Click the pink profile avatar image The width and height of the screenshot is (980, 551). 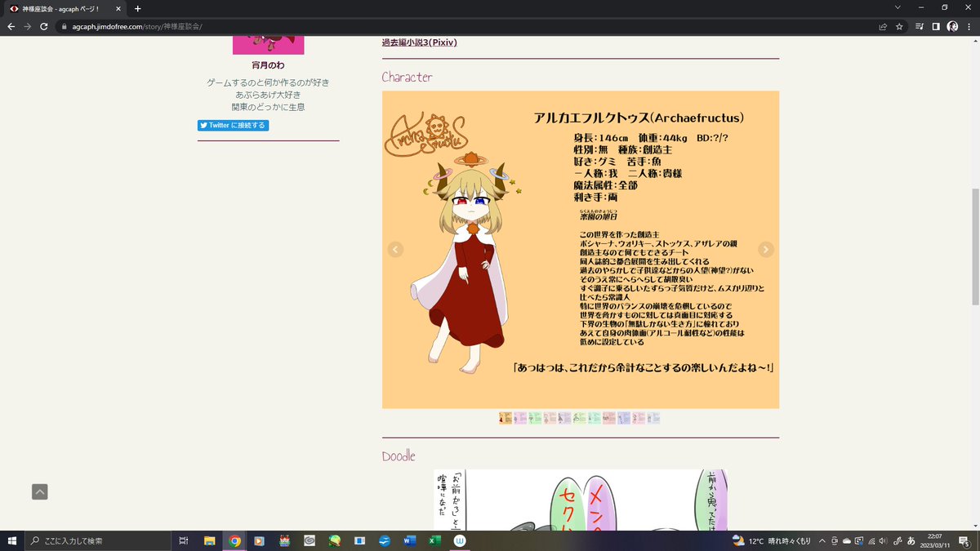pyautogui.click(x=268, y=45)
